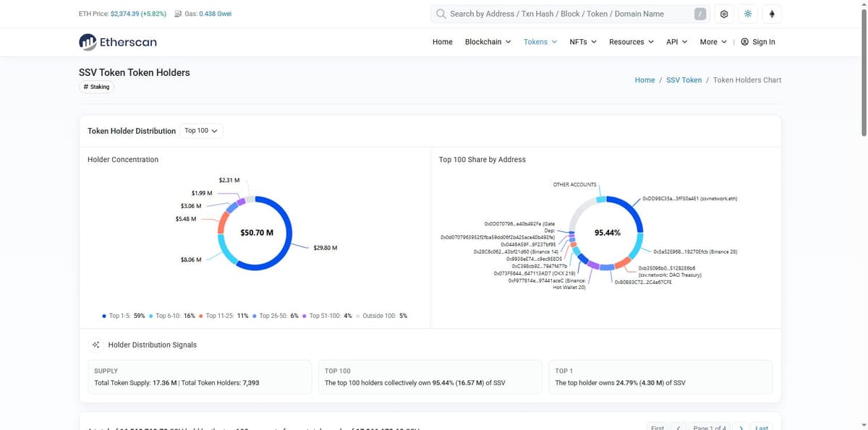Open the More menu
This screenshot has width=868, height=430.
713,42
